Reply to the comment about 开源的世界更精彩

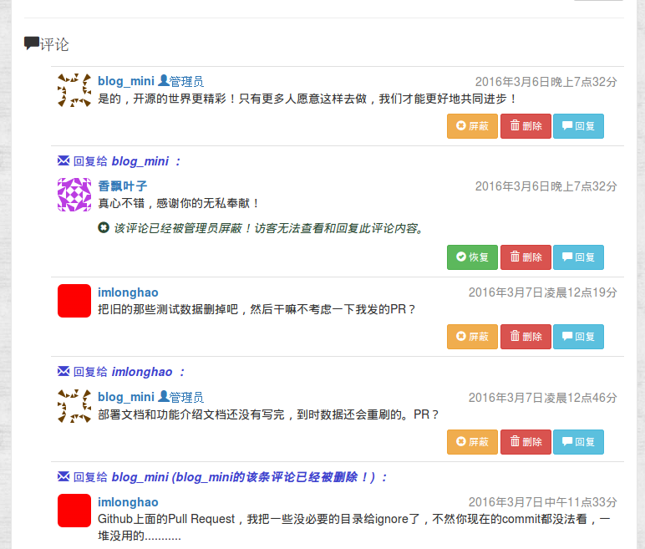tap(578, 126)
